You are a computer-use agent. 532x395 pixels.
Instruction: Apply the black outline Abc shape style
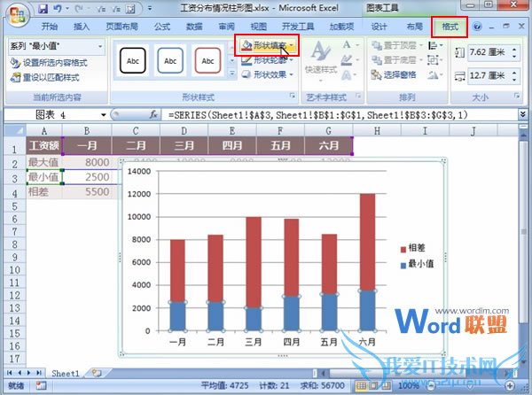[x=133, y=61]
